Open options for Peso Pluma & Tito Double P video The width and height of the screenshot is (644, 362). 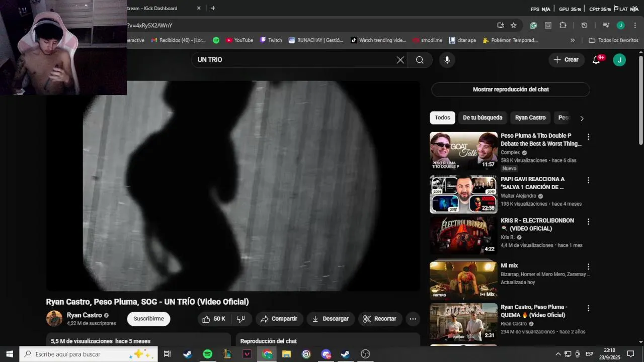[588, 137]
